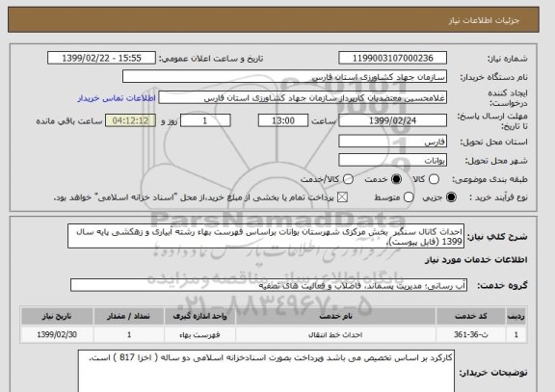Open the اطلاعات تماس خریدار link

(x=117, y=98)
